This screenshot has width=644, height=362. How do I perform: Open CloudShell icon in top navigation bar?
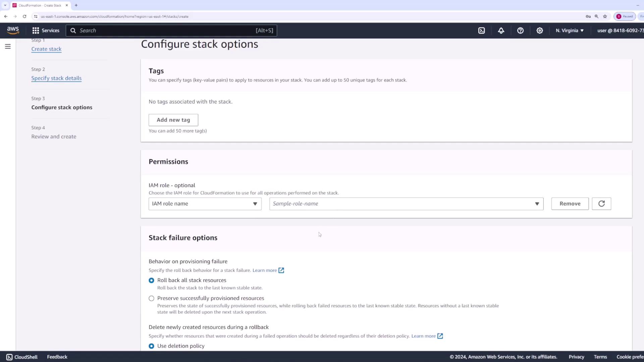(481, 31)
